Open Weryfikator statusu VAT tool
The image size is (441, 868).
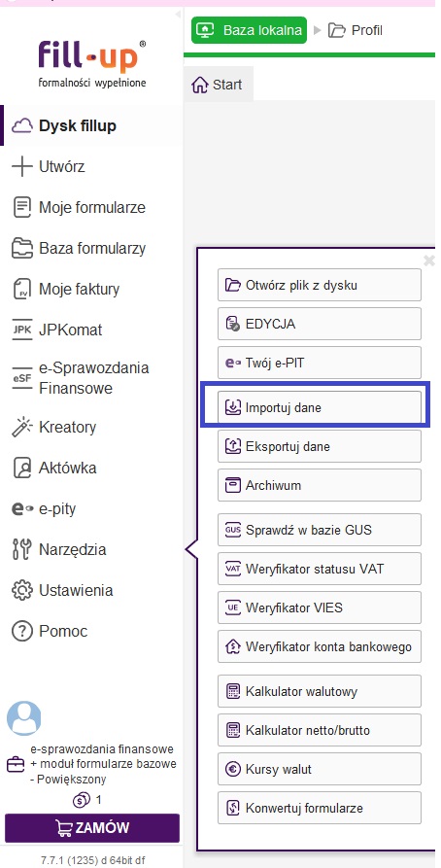click(x=320, y=569)
